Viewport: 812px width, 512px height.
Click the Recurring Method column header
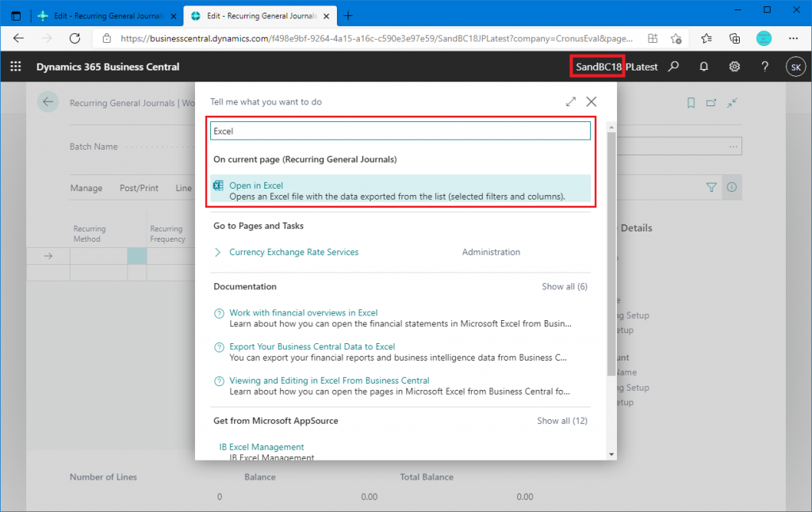(x=89, y=234)
